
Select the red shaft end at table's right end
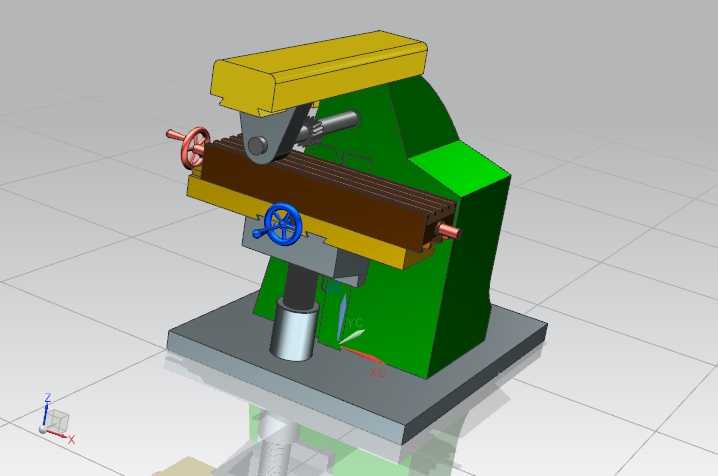pos(450,230)
